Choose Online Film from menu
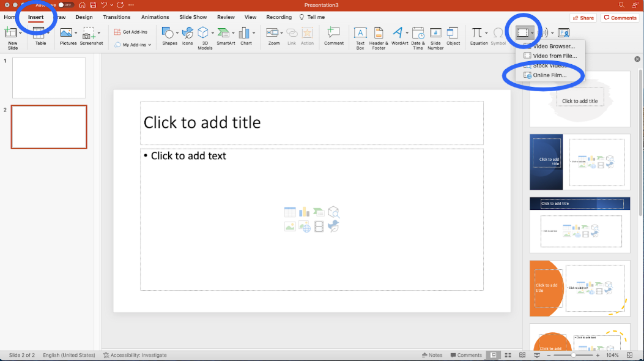644x361 pixels. (x=549, y=75)
